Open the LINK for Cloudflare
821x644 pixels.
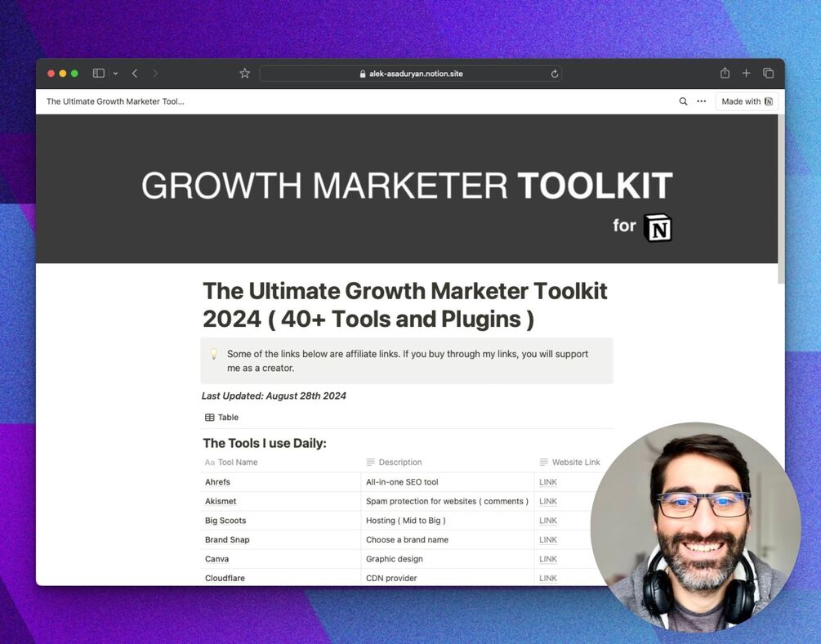[547, 579]
